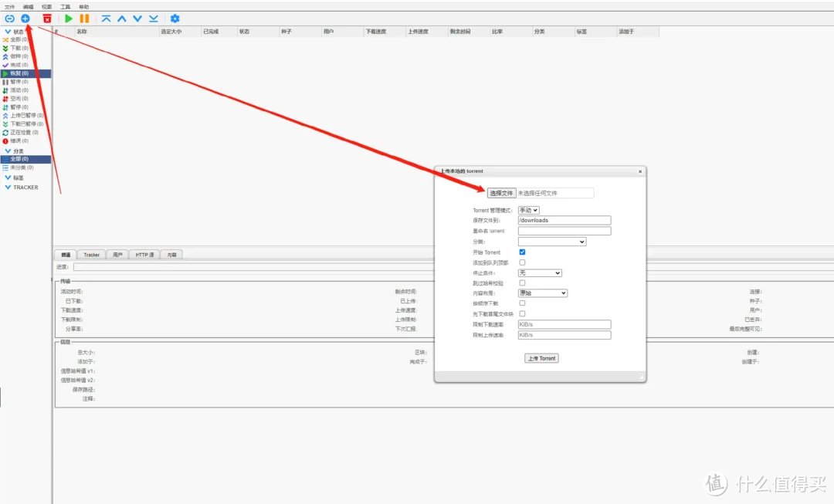Open the Torrent 管理模式 dropdown

coord(528,210)
